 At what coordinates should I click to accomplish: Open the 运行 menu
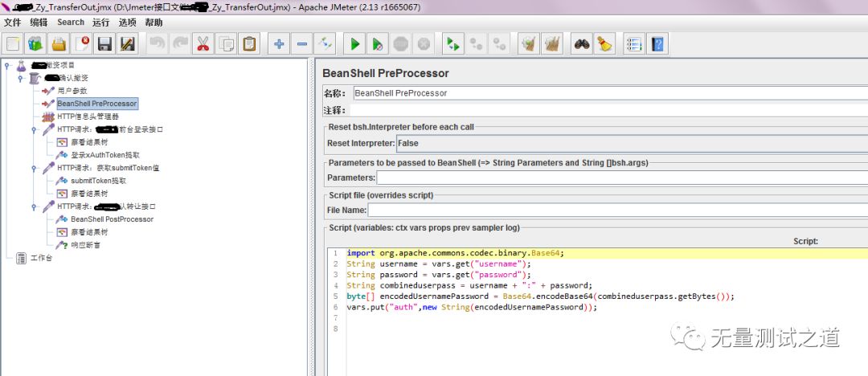[x=101, y=22]
